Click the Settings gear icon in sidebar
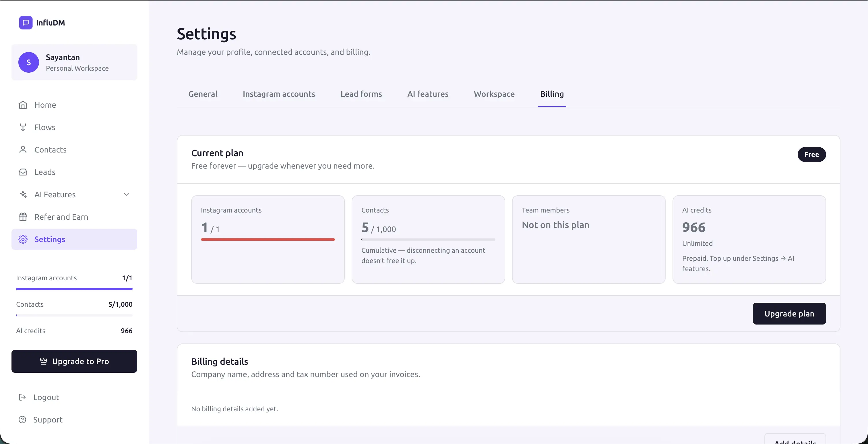 tap(23, 239)
